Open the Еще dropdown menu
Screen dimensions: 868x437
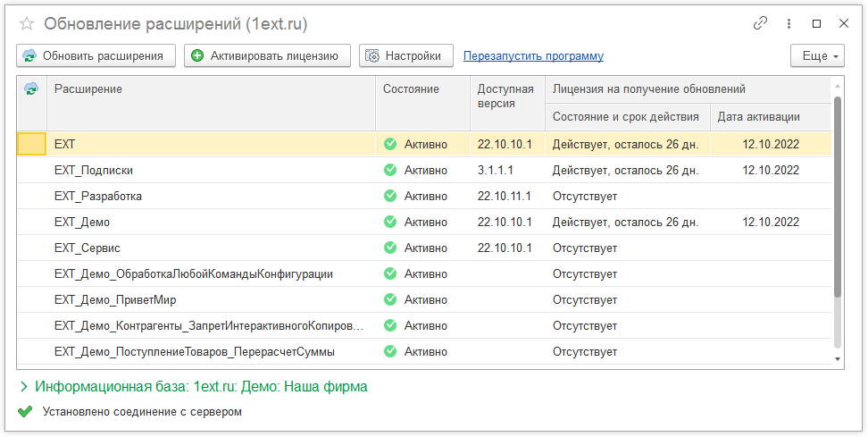point(817,55)
